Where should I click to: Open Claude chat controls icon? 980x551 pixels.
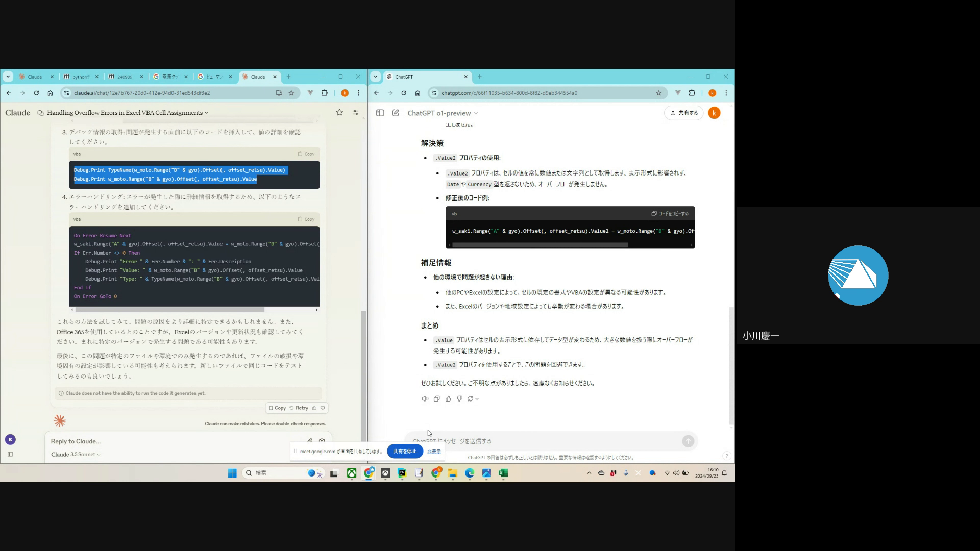(x=356, y=113)
